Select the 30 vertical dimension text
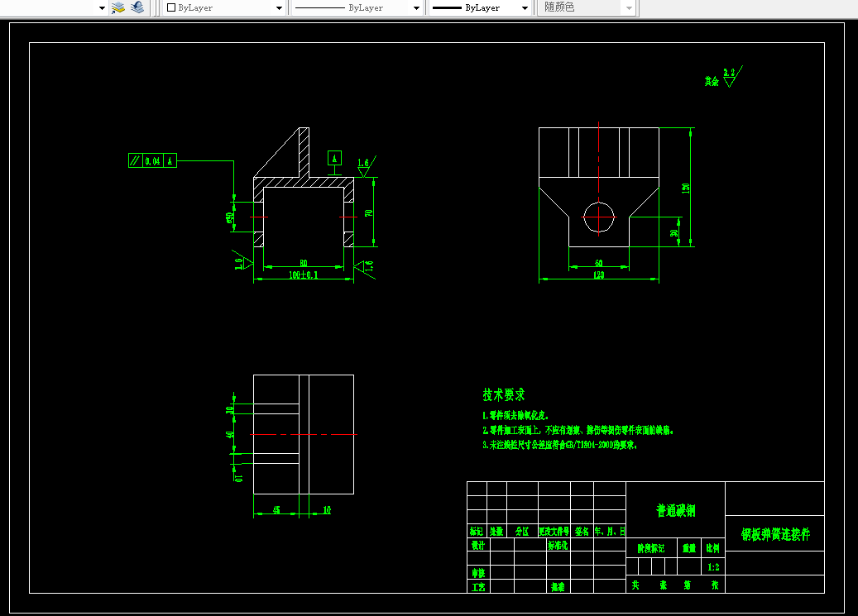 673,232
